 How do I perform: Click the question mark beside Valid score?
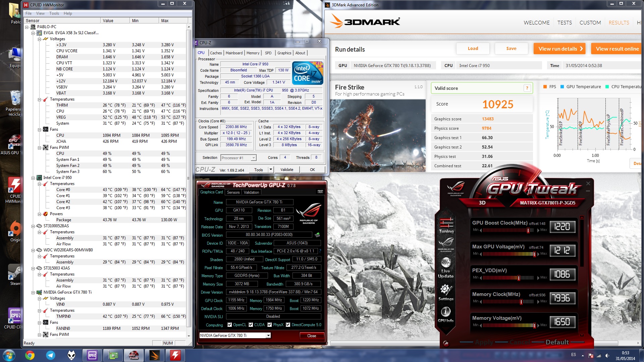coord(527,88)
